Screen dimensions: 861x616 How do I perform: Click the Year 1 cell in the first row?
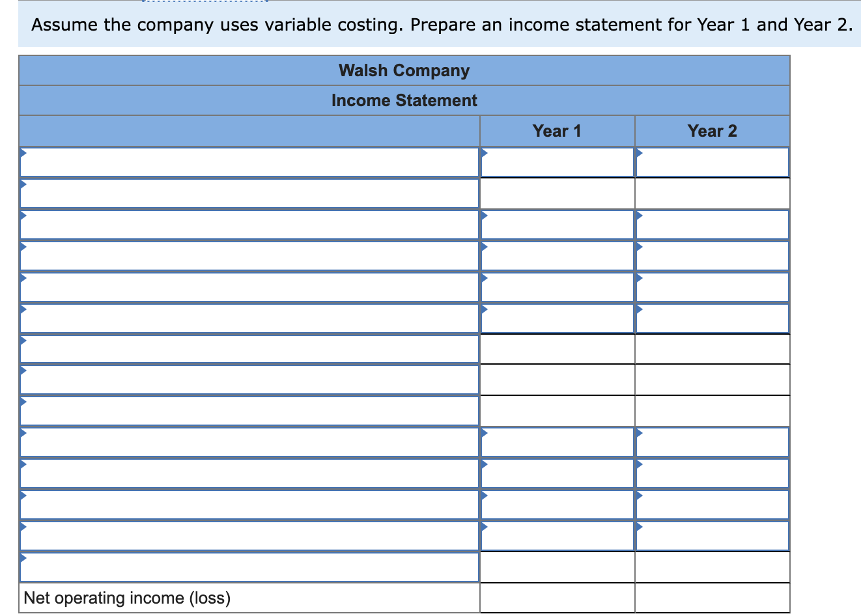tap(558, 162)
